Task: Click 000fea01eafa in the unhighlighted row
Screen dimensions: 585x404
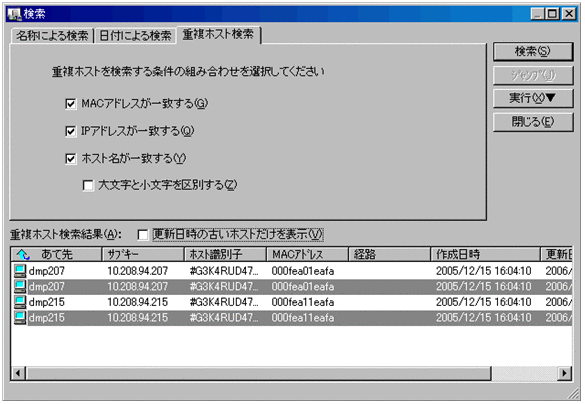Action: [x=303, y=271]
